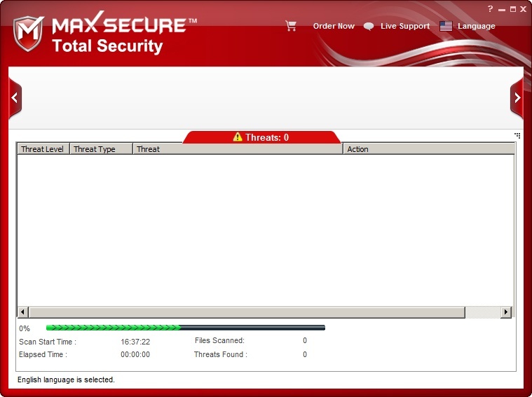Viewport: 532px width, 397px height.
Task: Sort by Threat Level column header
Action: (43, 149)
